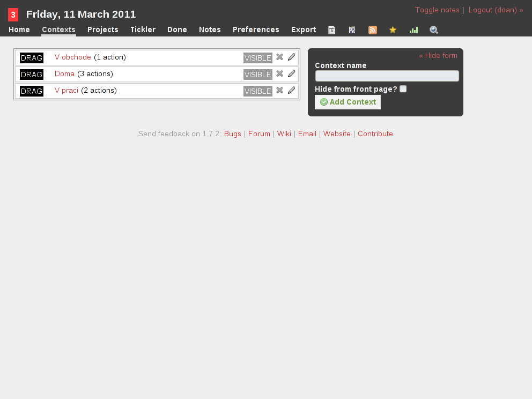This screenshot has width=532, height=399.
Task: Open the Email footer link
Action: coord(307,134)
